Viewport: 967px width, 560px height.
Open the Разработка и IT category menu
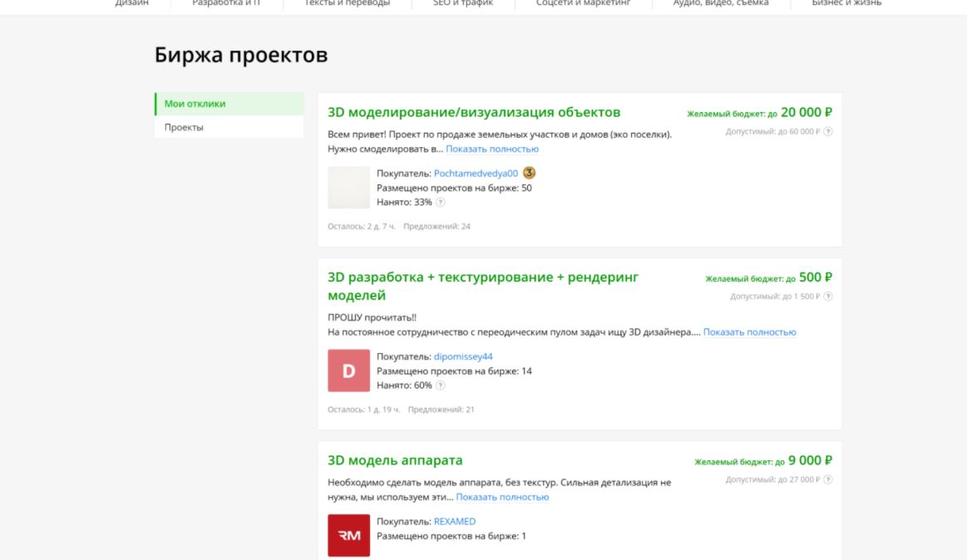pyautogui.click(x=226, y=3)
